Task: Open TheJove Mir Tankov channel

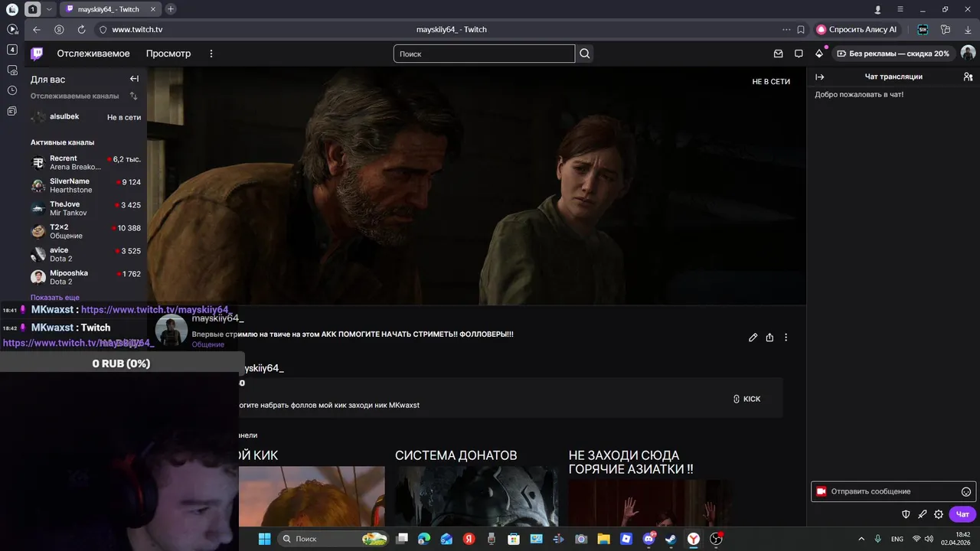Action: [86, 209]
